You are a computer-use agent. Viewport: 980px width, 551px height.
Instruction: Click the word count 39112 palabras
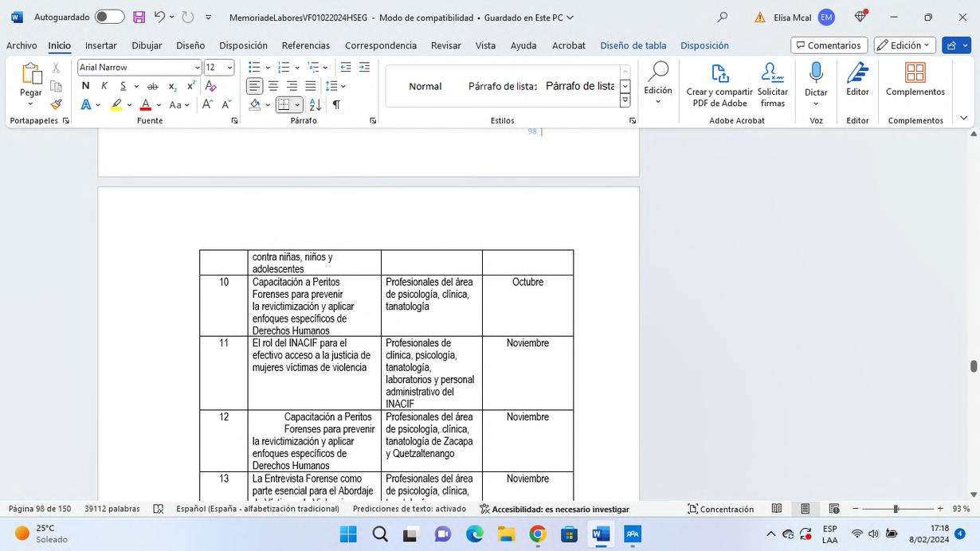pos(112,509)
